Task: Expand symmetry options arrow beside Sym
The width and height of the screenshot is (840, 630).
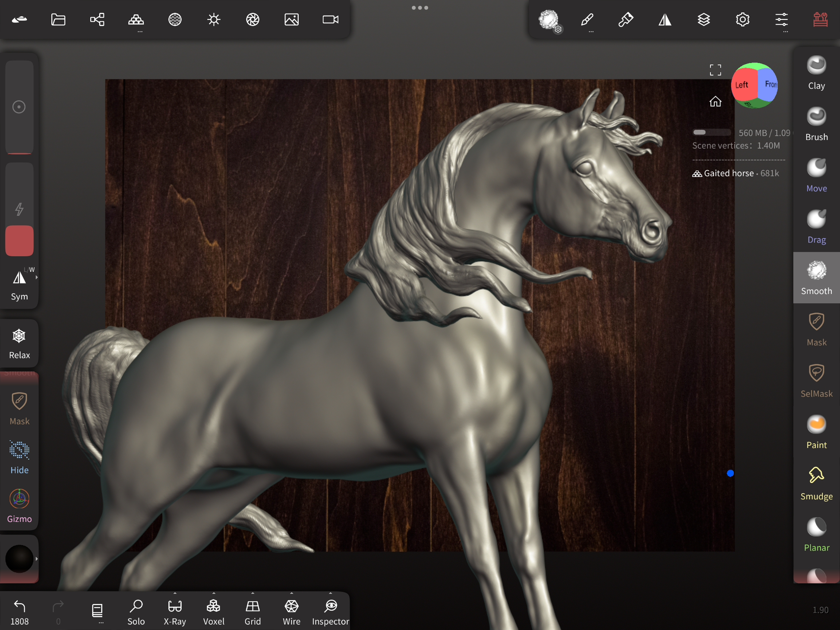Action: [x=37, y=277]
